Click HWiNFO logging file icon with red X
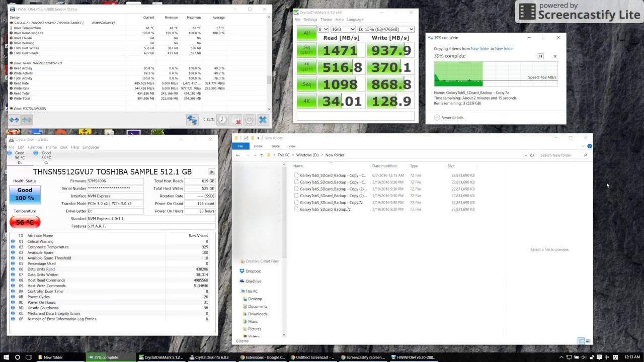This screenshot has width=644, height=362. pos(236,120)
